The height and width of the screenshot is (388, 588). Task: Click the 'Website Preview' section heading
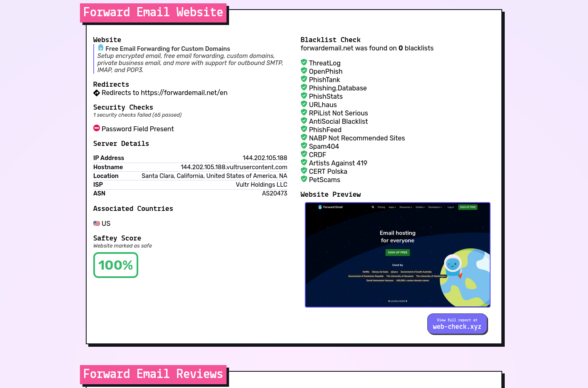[331, 195]
